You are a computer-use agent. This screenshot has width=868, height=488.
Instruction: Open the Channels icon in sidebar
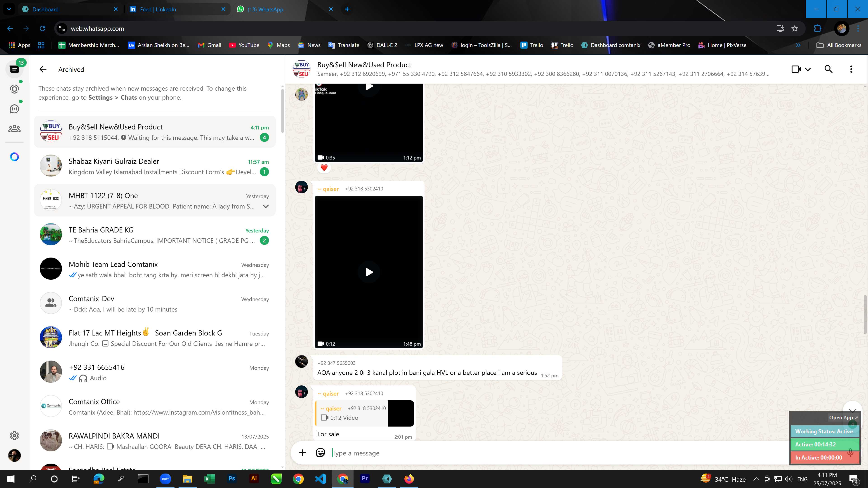coord(14,109)
